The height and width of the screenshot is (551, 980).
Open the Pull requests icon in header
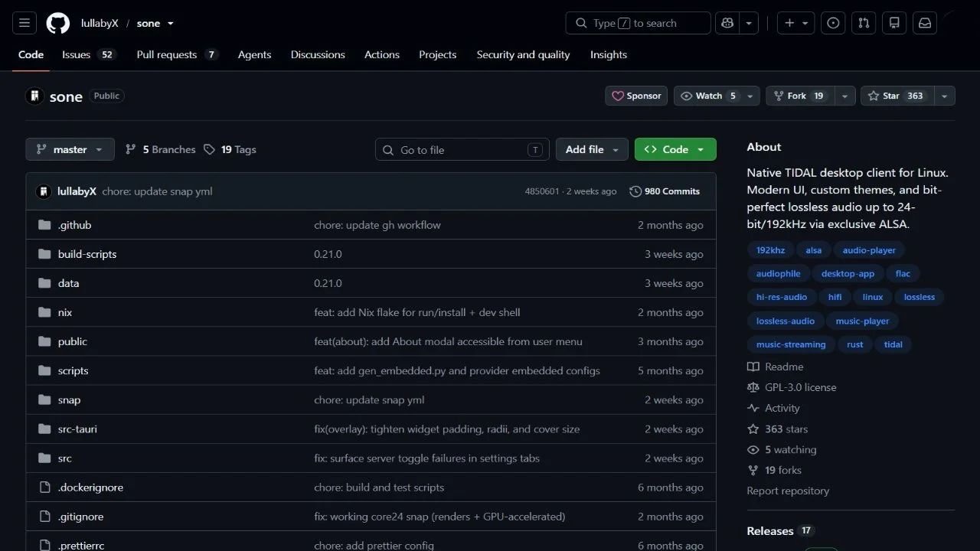pyautogui.click(x=864, y=23)
